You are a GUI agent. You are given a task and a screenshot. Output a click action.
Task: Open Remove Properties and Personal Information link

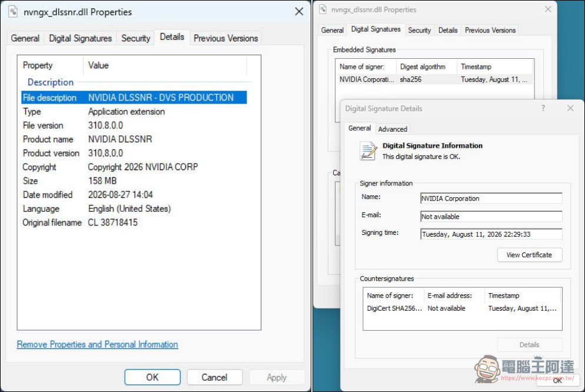click(x=97, y=344)
